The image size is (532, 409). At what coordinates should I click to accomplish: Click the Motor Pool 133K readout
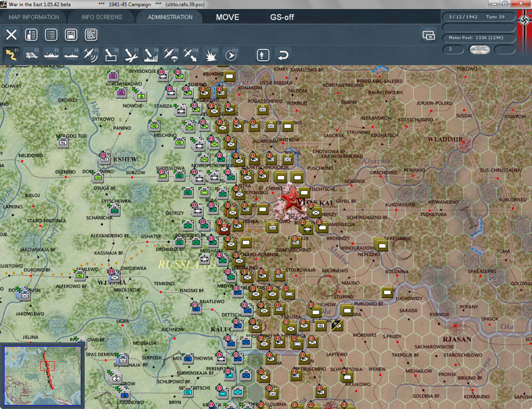pos(478,37)
